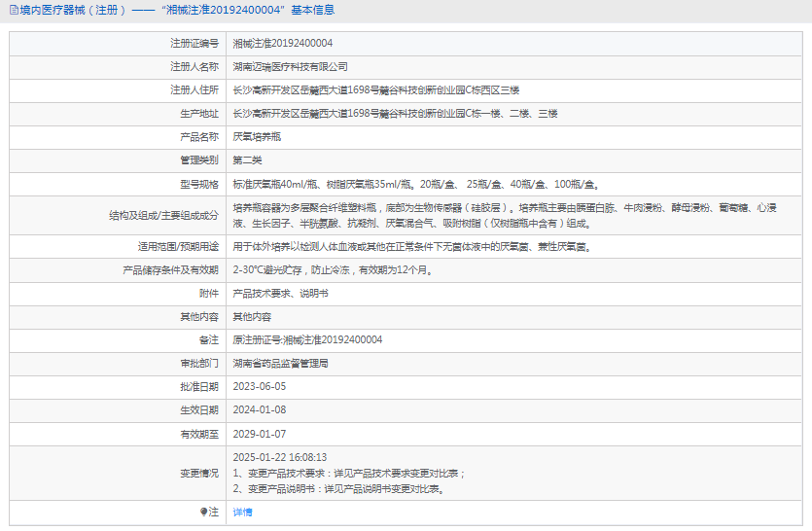Select registration number 湘械注准20192400004 in the first row
Screen dimensions: 812x531
pyautogui.click(x=283, y=44)
